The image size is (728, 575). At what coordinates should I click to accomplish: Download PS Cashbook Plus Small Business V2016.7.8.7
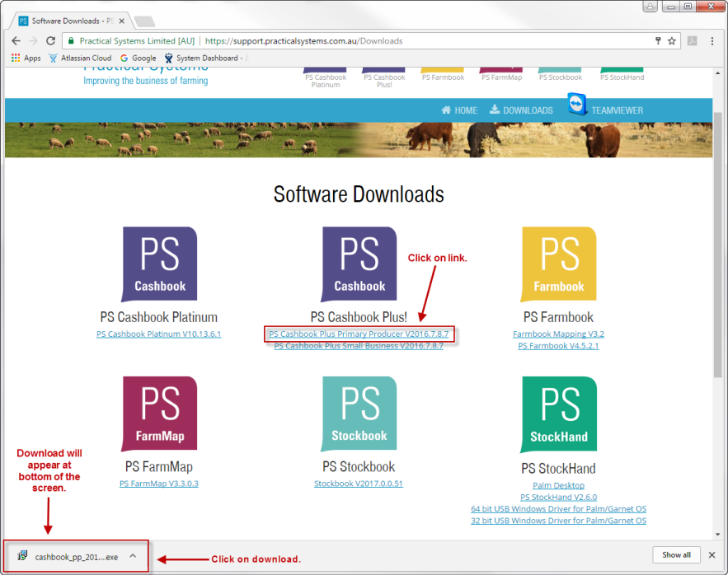[359, 346]
